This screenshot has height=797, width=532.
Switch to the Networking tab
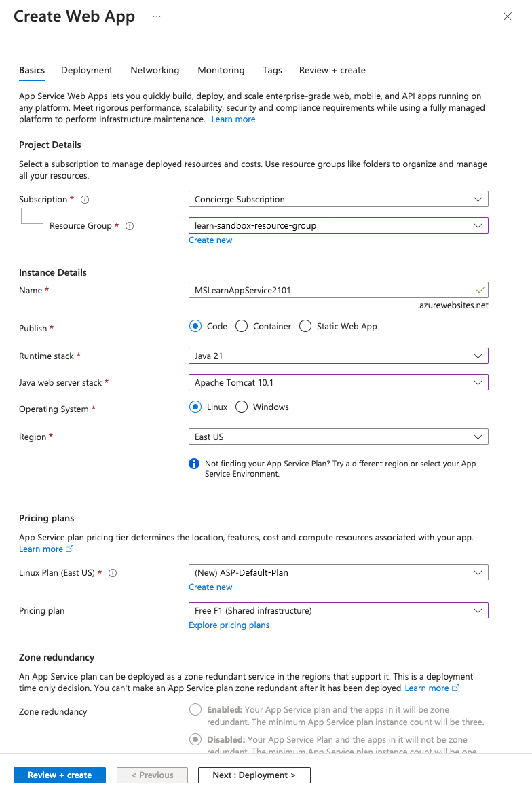(155, 70)
